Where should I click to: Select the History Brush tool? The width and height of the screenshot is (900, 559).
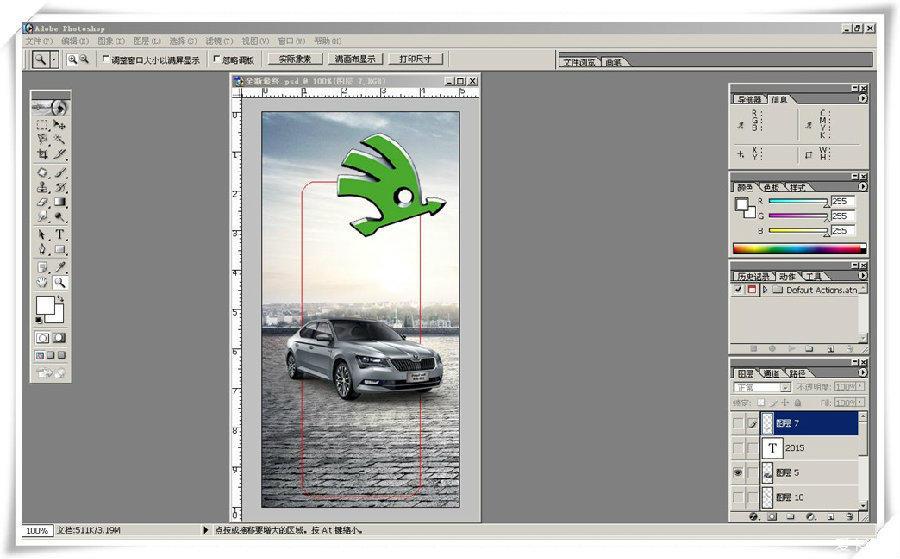(59, 187)
